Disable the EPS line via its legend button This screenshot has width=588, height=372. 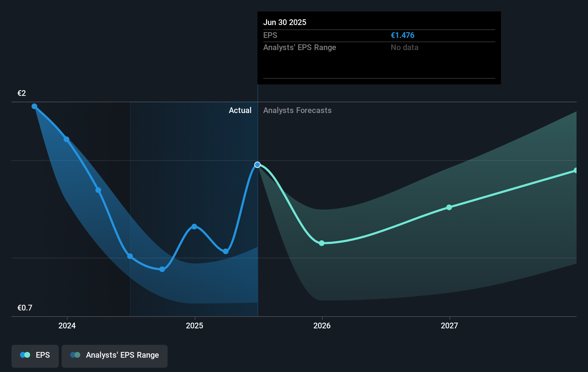click(x=35, y=355)
